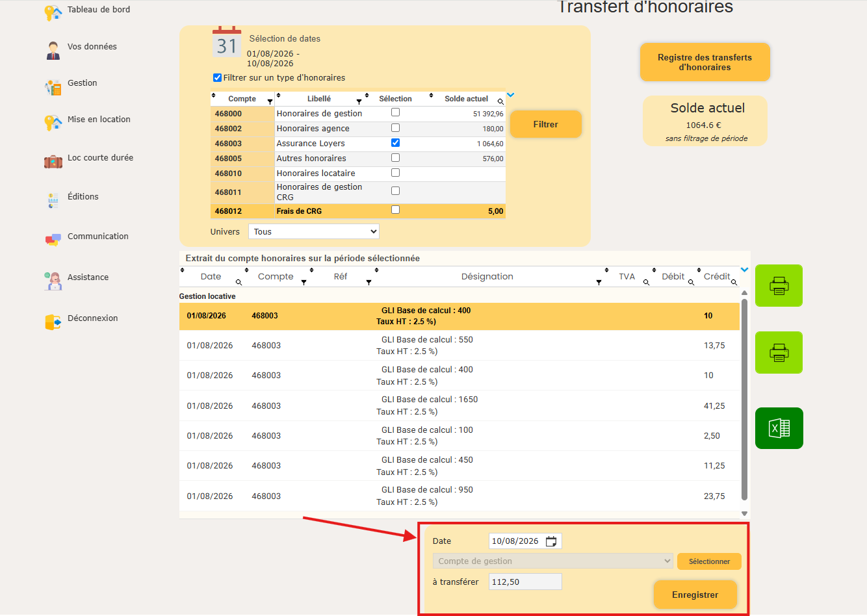Open the Éditions menu
The image size is (867, 616).
(83, 197)
